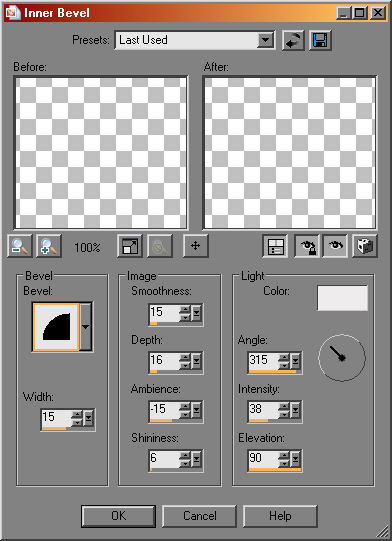Click the After preview pane
This screenshot has width=392, height=541.
290,153
